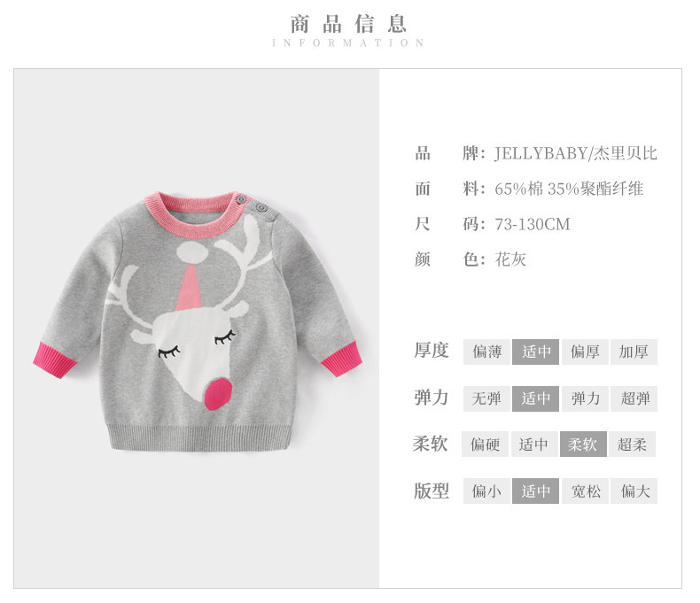Viewport: 700px width, 603px height.
Task: Click the JELLYBABY/杰里贝比 brand text
Action: (x=575, y=153)
